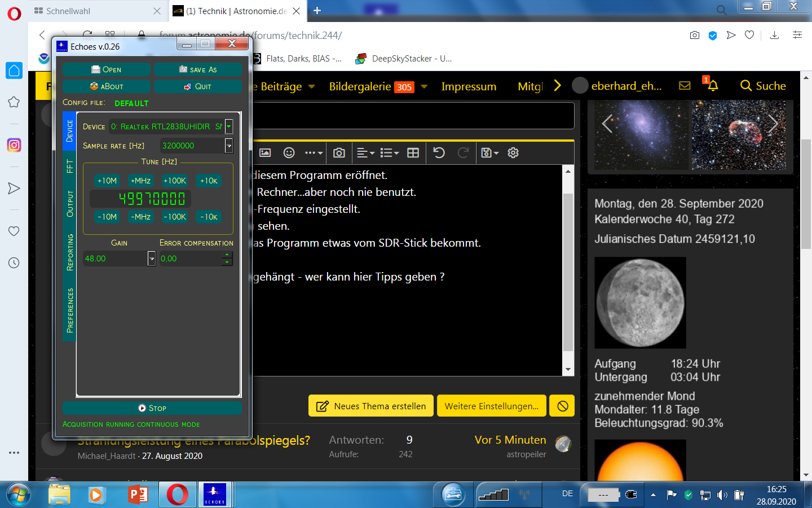The width and height of the screenshot is (812, 508).
Task: Expand the Gain dropdown arrow
Action: [x=152, y=259]
